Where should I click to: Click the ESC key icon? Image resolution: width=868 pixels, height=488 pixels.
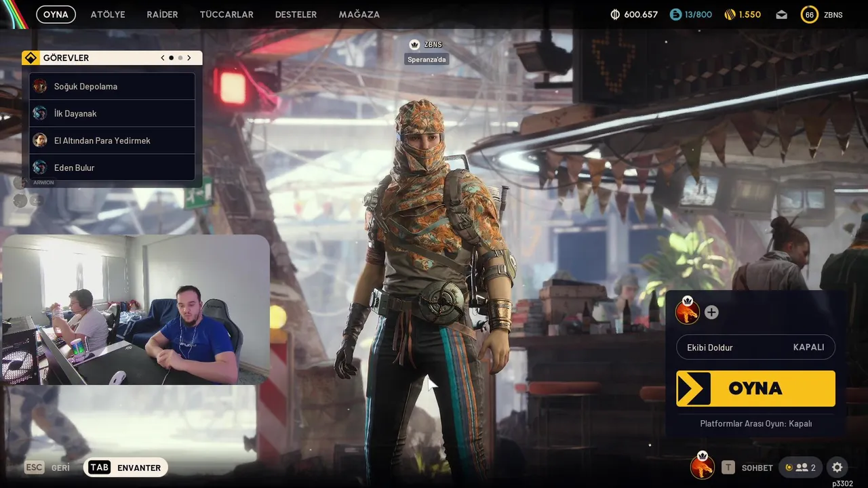pyautogui.click(x=34, y=468)
